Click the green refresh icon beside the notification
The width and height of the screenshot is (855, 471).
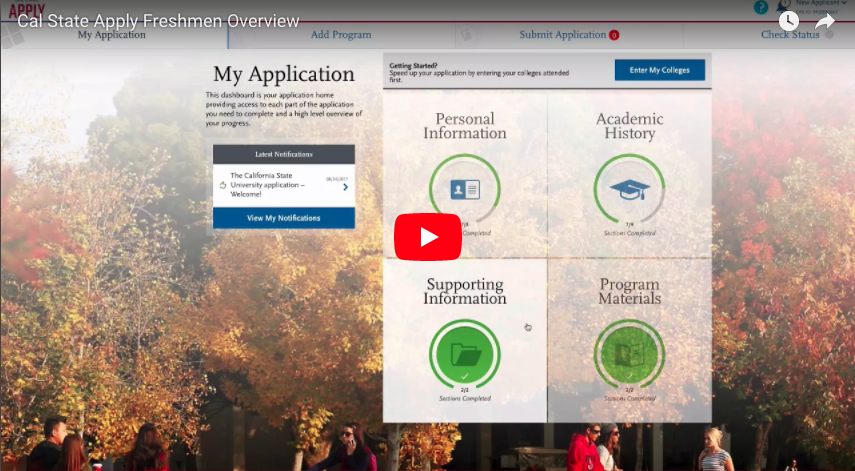(x=222, y=185)
